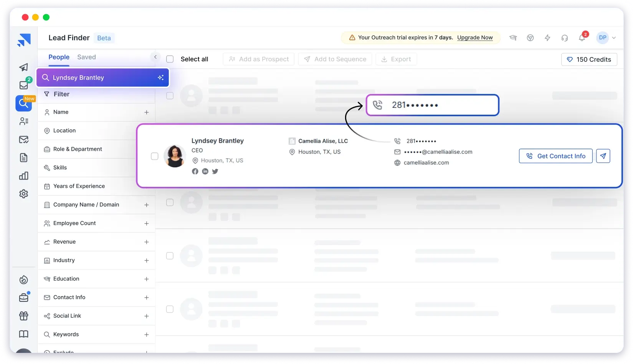This screenshot has height=364, width=633.
Task: Click the lightning bolt icon in header
Action: pos(547,38)
